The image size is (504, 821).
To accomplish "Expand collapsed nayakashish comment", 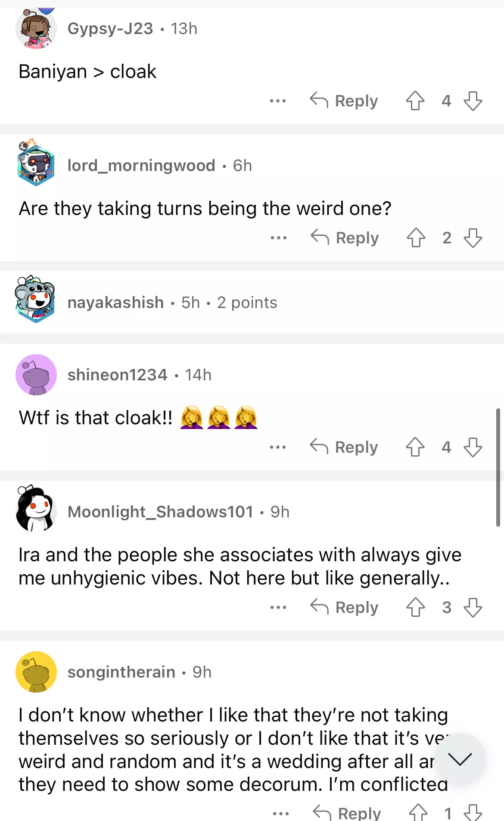I will [x=172, y=302].
